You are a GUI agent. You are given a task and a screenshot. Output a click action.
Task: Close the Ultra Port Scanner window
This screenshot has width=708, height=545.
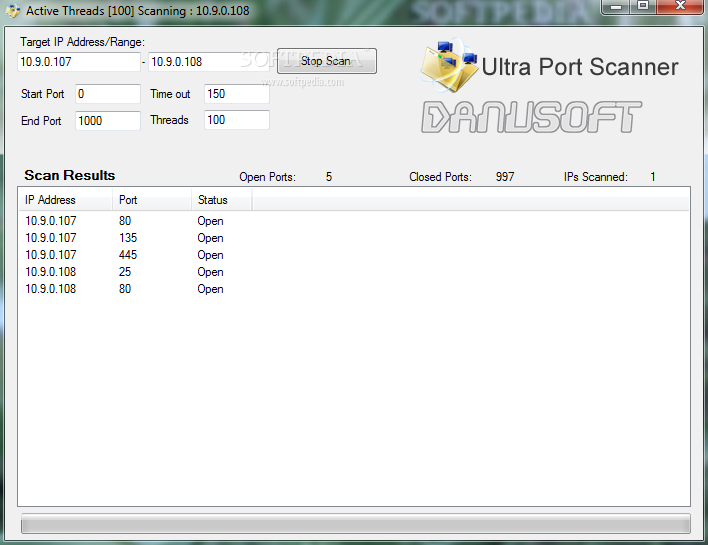pos(680,7)
